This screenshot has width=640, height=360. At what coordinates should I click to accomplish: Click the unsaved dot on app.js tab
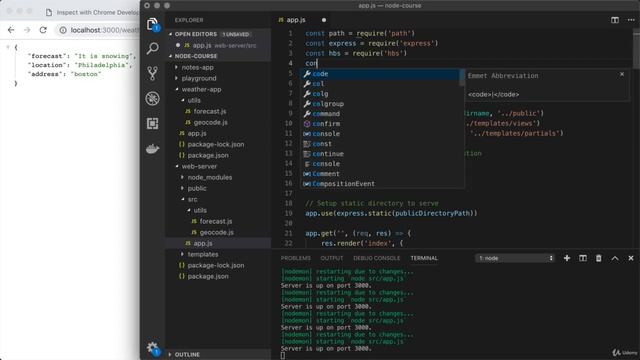324,20
